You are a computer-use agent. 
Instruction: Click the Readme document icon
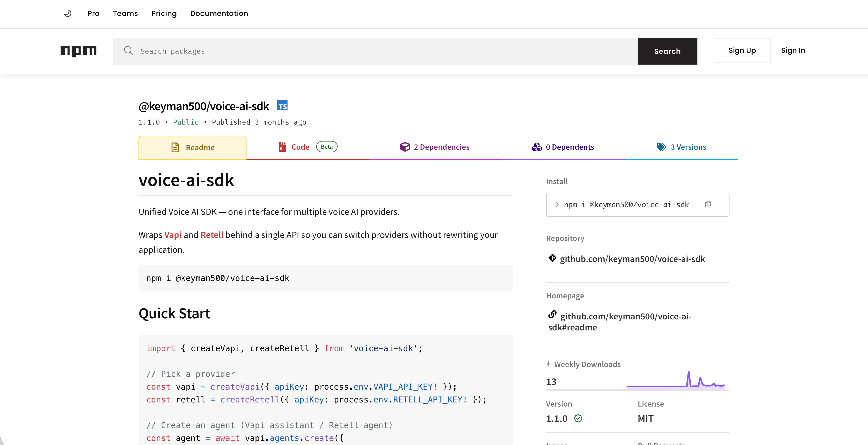point(175,148)
